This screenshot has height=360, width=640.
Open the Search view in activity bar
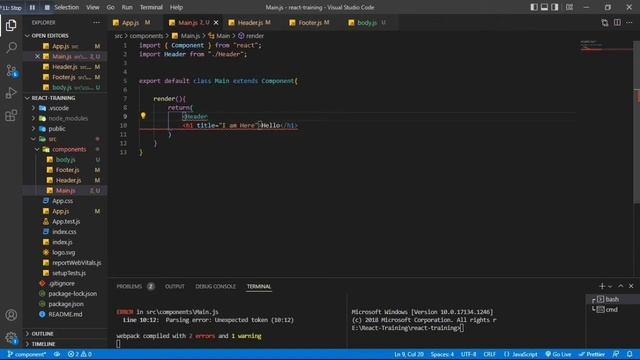(x=11, y=48)
